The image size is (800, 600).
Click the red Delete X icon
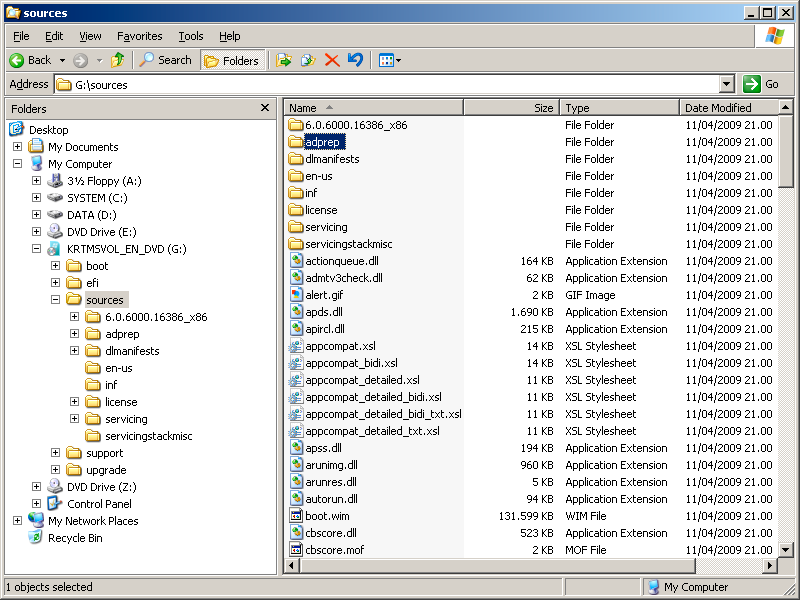coord(332,60)
